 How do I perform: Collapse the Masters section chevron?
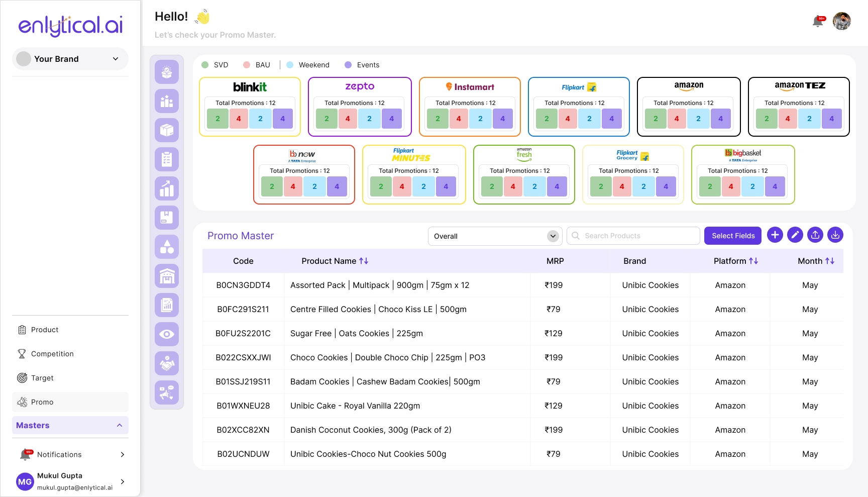tap(120, 425)
